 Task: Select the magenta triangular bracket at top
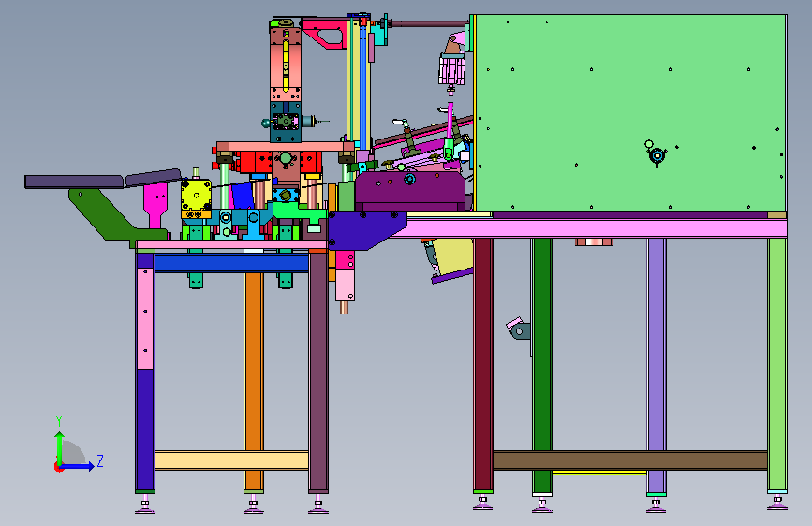pyautogui.click(x=324, y=33)
